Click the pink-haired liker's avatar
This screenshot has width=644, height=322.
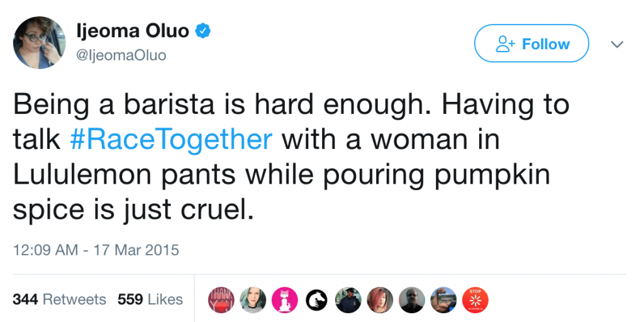pos(380,299)
